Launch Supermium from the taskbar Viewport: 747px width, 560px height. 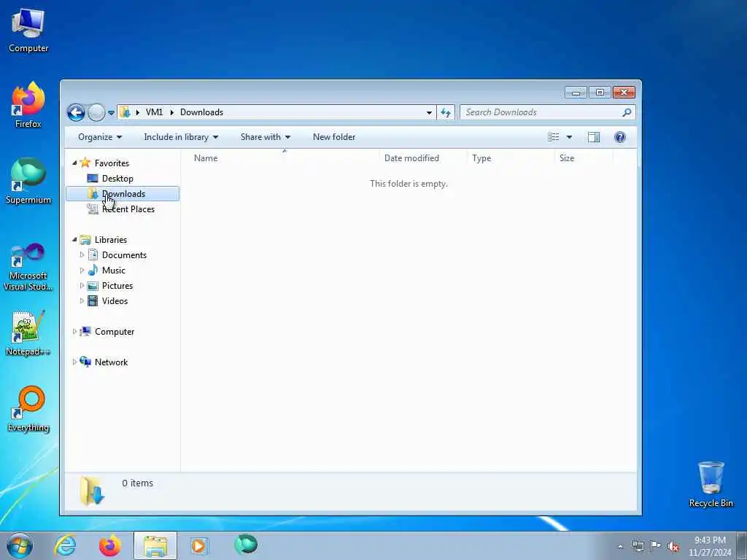[246, 545]
